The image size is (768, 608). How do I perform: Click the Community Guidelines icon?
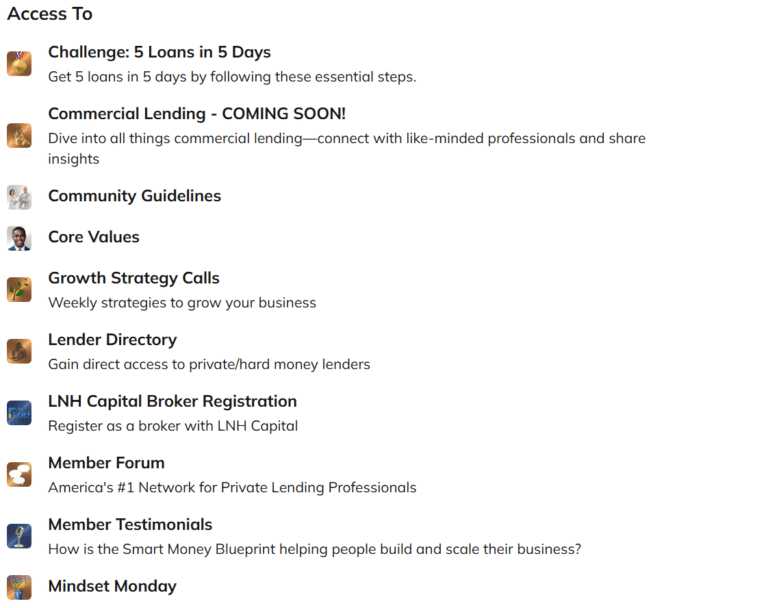pyautogui.click(x=19, y=197)
